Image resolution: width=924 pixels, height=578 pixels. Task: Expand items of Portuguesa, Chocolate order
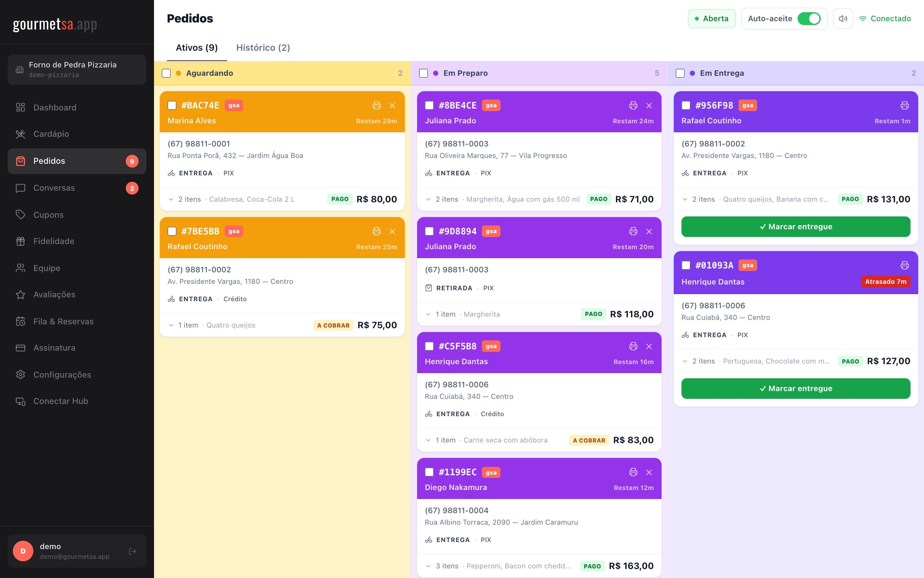(685, 361)
